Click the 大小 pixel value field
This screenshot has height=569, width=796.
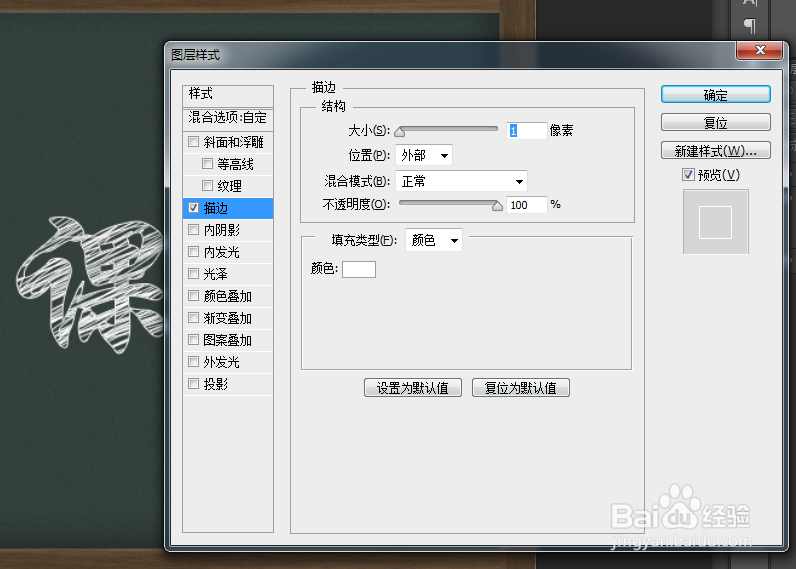coord(527,131)
